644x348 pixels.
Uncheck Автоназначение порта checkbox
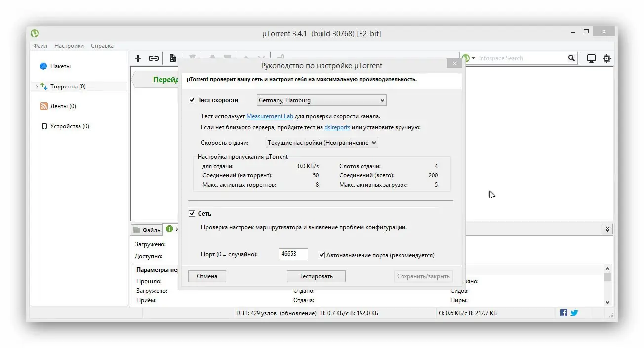click(x=322, y=255)
